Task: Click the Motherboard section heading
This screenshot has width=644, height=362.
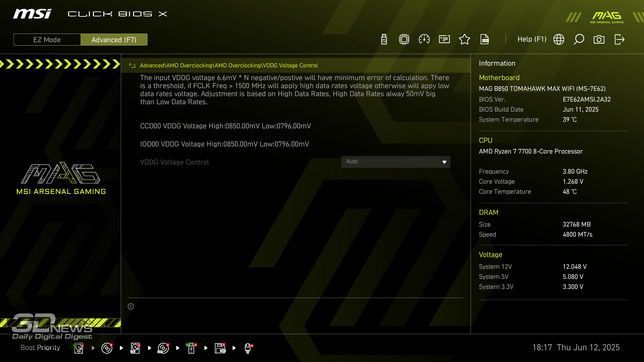Action: coord(499,78)
